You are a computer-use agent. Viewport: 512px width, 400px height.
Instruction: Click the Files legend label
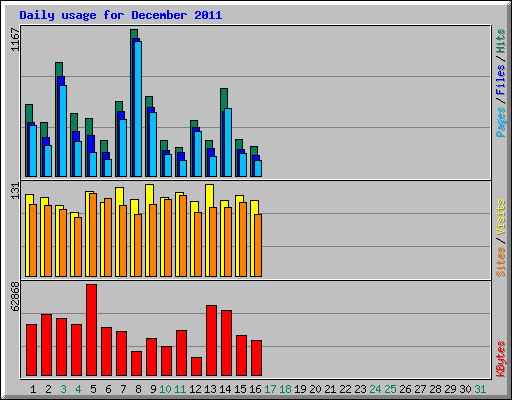pos(500,80)
